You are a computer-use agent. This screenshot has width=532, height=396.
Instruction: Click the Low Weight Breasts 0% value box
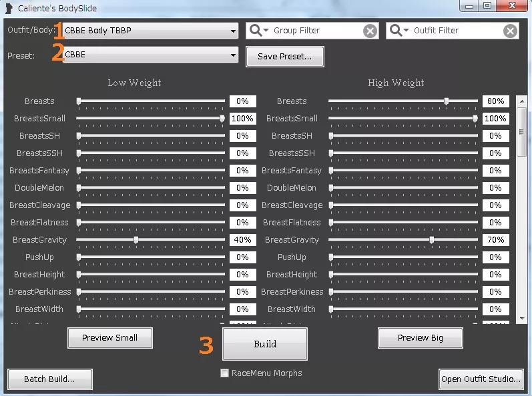(x=242, y=101)
